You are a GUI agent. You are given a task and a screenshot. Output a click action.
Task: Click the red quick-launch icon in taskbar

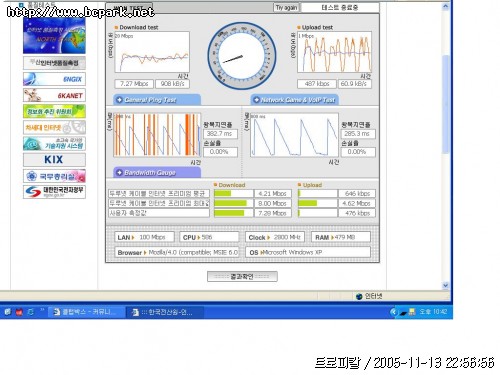click(x=19, y=312)
